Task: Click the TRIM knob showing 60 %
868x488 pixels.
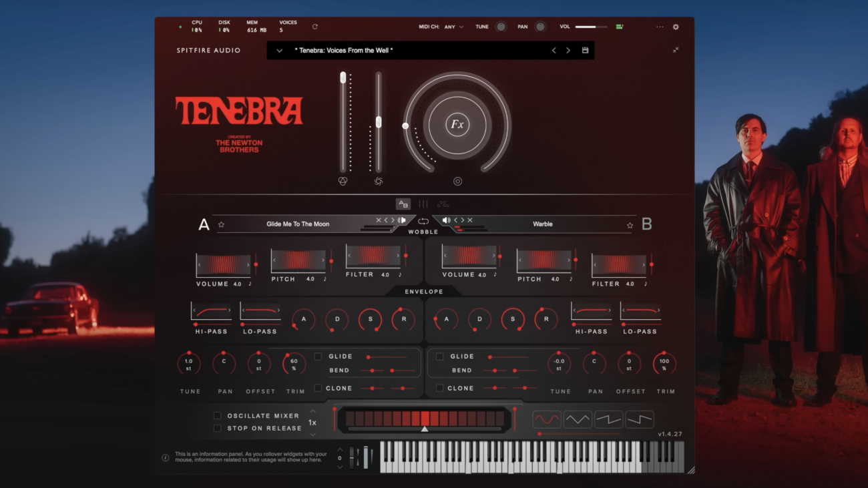Action: tap(294, 364)
